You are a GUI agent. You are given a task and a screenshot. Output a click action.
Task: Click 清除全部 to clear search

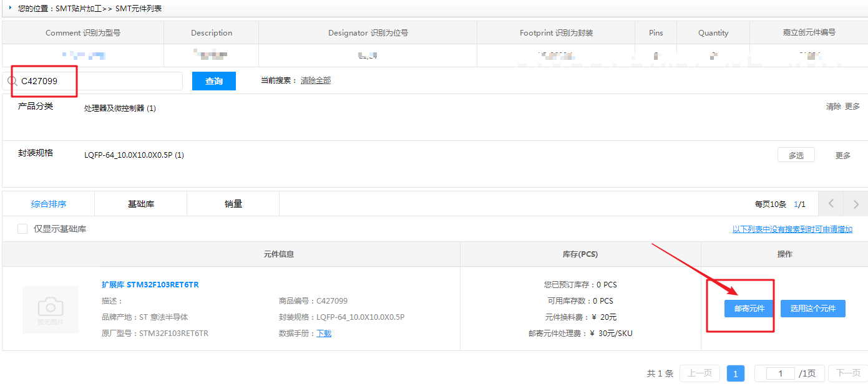(x=316, y=80)
